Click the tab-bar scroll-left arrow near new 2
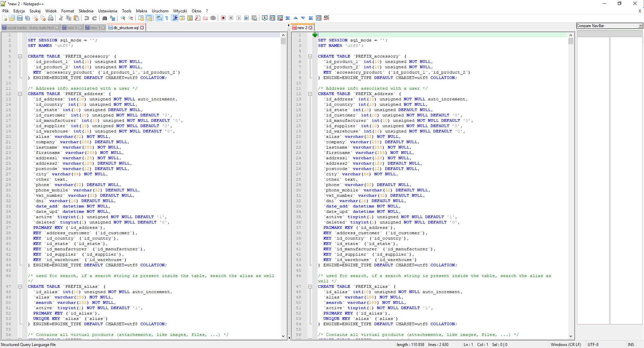Image resolution: width=644 pixels, height=348 pixels. point(288,25)
